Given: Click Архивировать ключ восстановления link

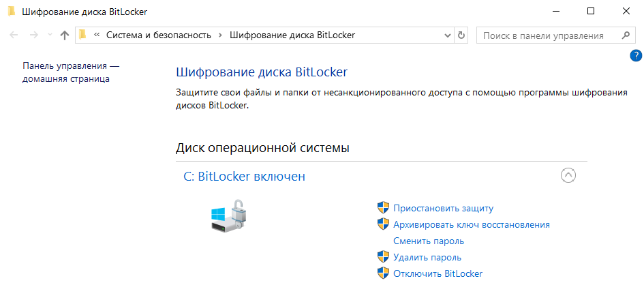Looking at the screenshot, I should pos(472,224).
